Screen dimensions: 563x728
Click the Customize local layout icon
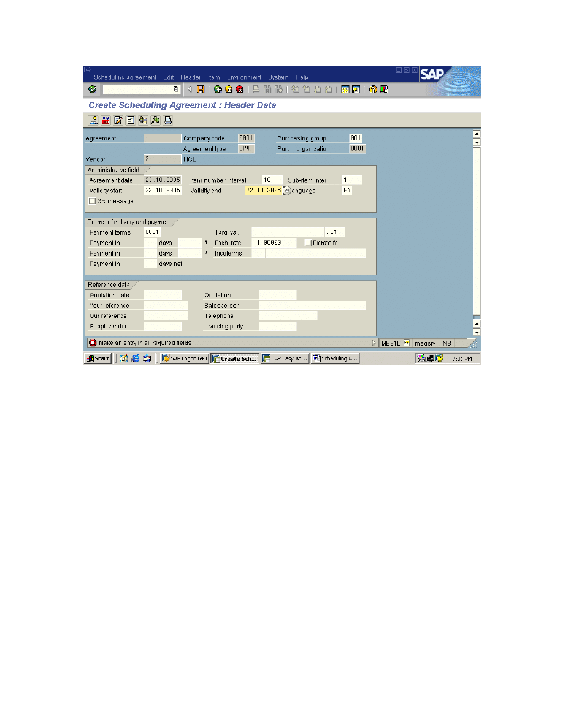384,89
